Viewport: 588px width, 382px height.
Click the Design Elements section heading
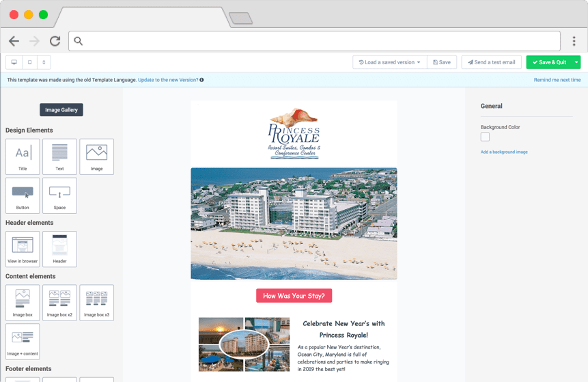click(29, 131)
